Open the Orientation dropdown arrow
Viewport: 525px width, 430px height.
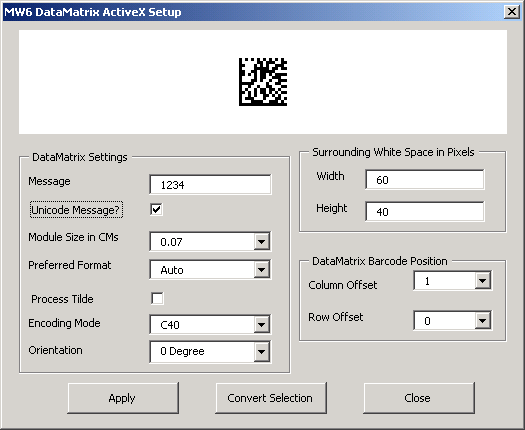262,352
